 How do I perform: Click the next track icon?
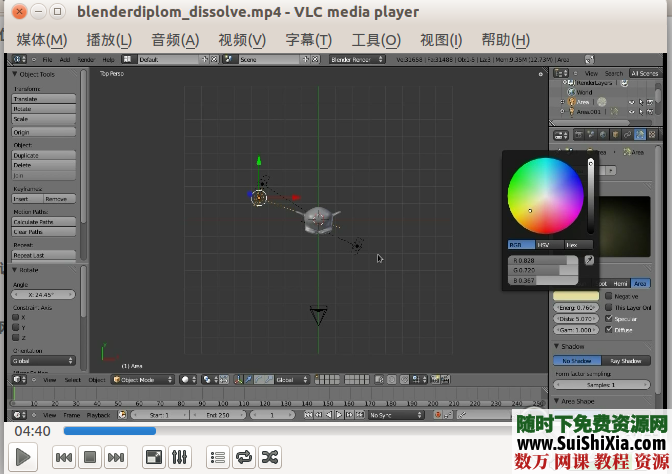pyautogui.click(x=116, y=457)
